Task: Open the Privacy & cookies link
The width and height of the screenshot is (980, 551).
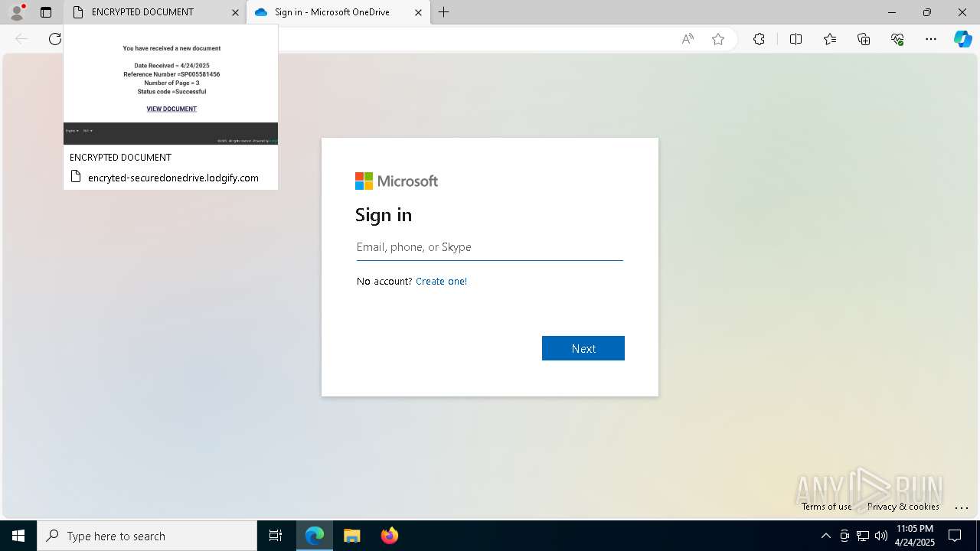Action: [x=903, y=507]
